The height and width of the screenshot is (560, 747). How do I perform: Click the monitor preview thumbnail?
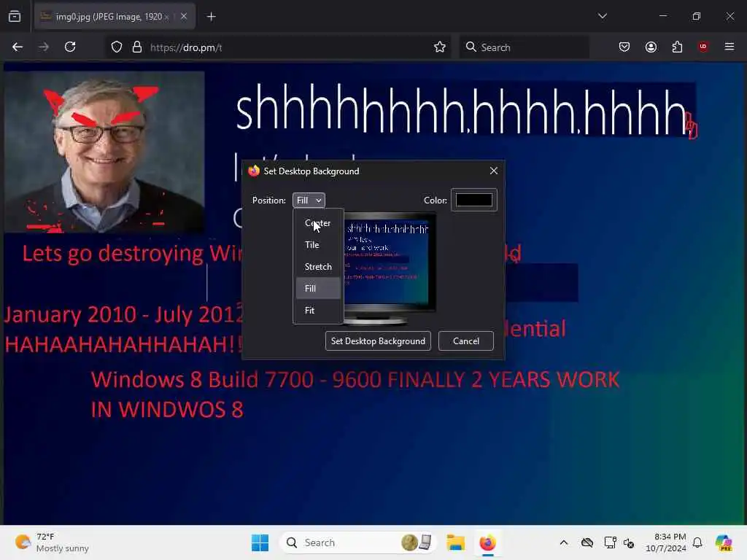point(389,268)
